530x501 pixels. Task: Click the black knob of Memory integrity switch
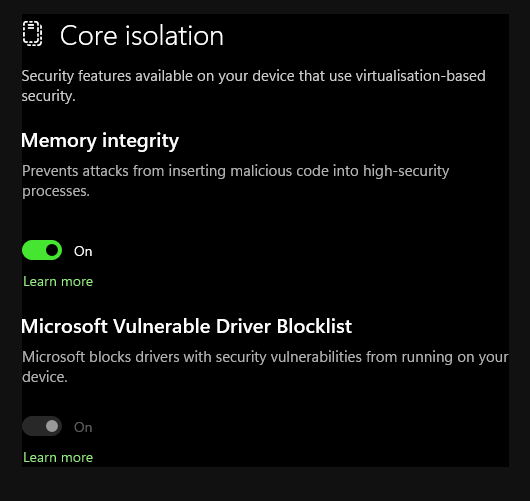[x=52, y=250]
